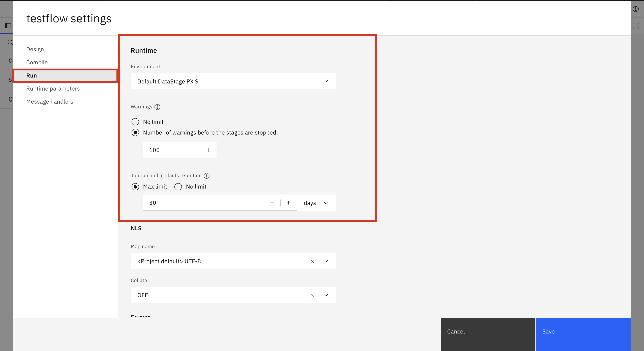Decrement retention days with minus icon

pos(272,203)
